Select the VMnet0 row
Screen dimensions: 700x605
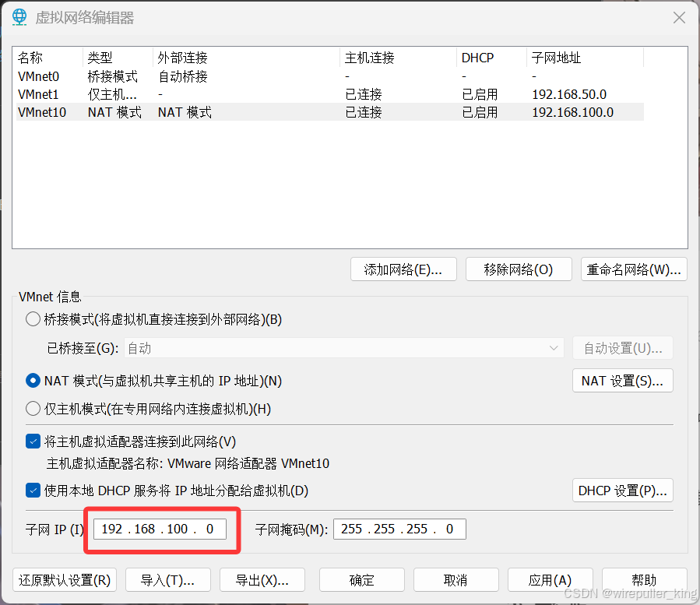pyautogui.click(x=330, y=76)
